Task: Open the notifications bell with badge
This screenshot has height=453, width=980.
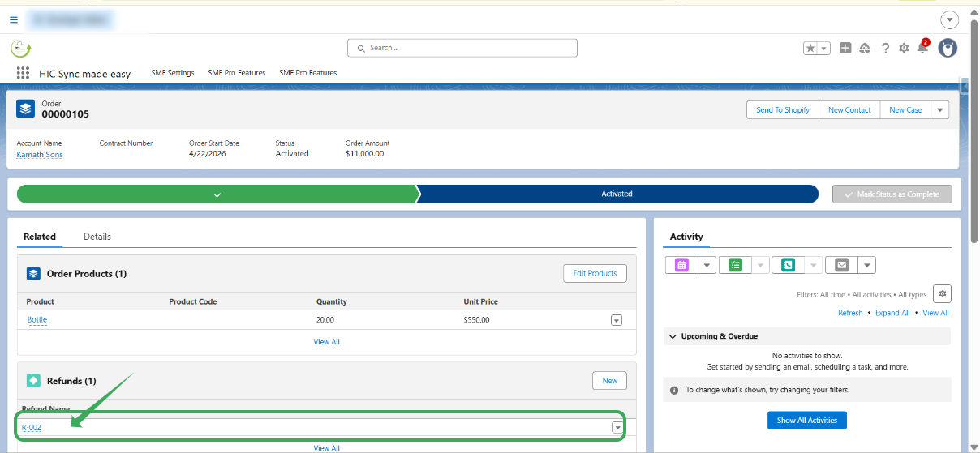Action: (922, 48)
